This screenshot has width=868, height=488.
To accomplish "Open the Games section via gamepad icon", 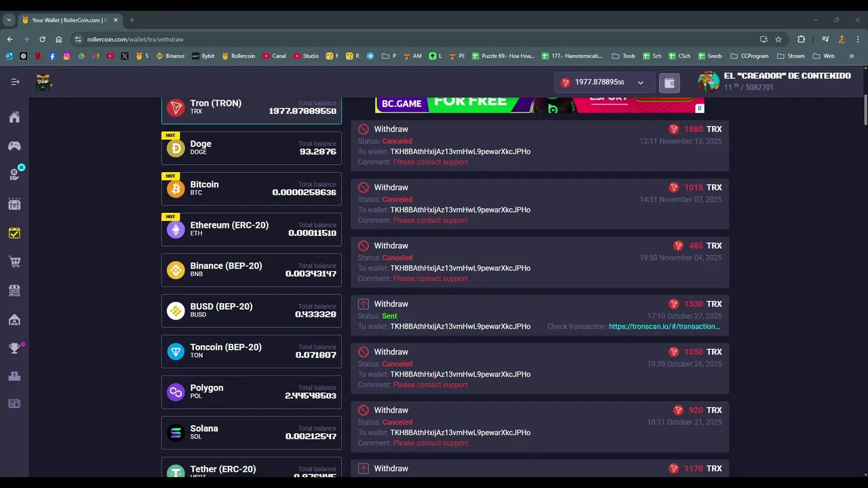I will pos(14,146).
